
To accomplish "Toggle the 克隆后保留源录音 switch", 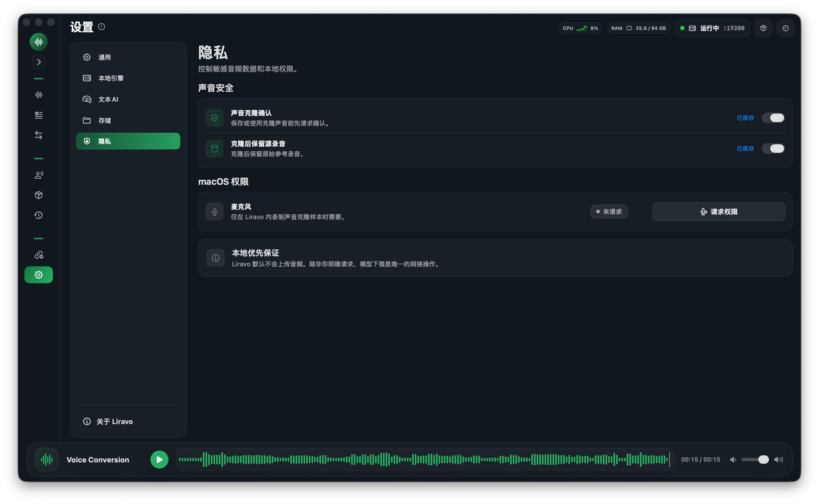I will click(773, 148).
